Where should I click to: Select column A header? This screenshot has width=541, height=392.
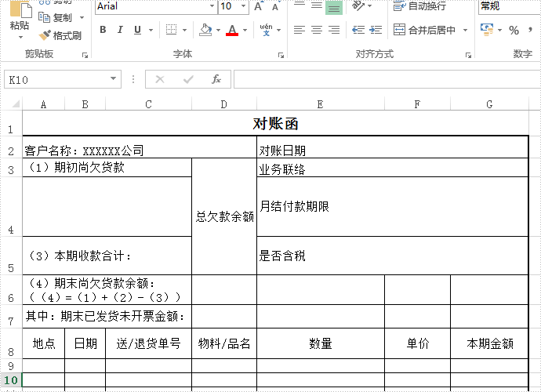click(x=43, y=103)
